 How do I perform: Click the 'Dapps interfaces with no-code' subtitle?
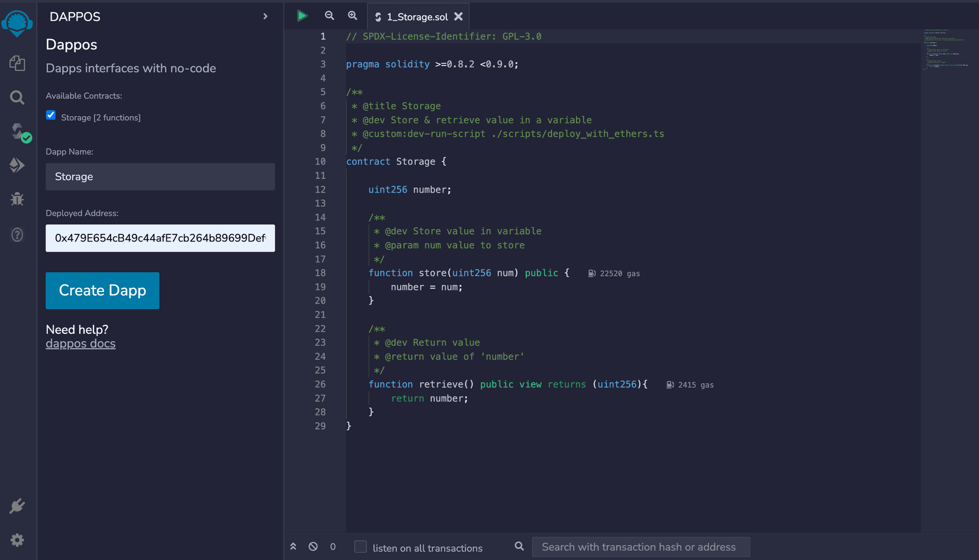131,68
